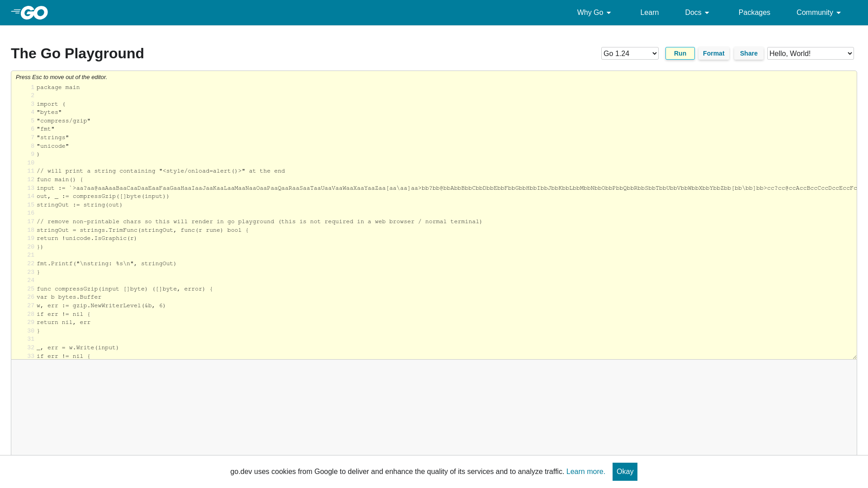Click the output pane below the editor
Image resolution: width=868 pixels, height=488 pixels.
pyautogui.click(x=434, y=407)
